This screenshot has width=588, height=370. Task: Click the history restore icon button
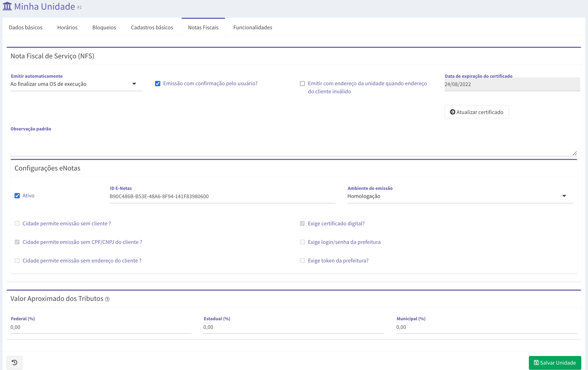[15, 362]
